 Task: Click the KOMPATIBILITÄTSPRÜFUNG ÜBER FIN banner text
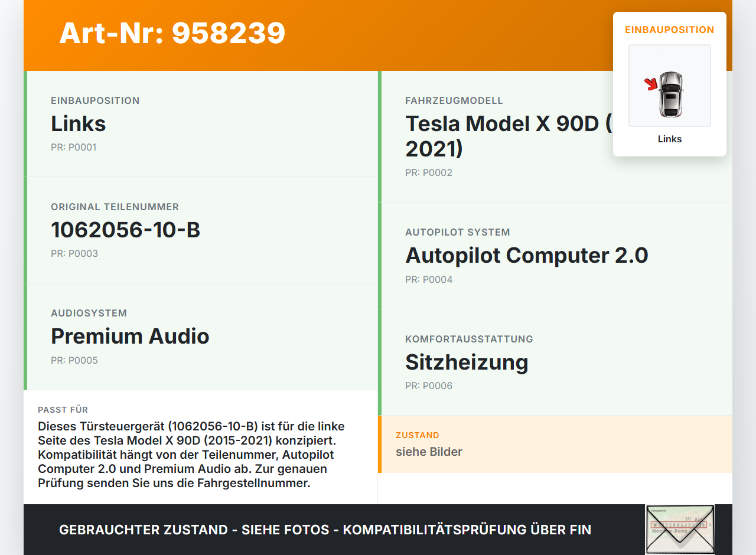point(325,530)
